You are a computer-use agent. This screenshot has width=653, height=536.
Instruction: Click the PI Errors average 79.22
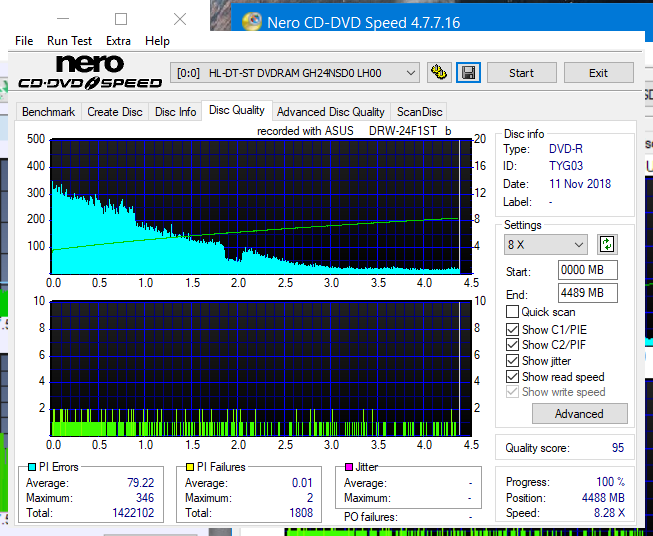click(x=140, y=483)
